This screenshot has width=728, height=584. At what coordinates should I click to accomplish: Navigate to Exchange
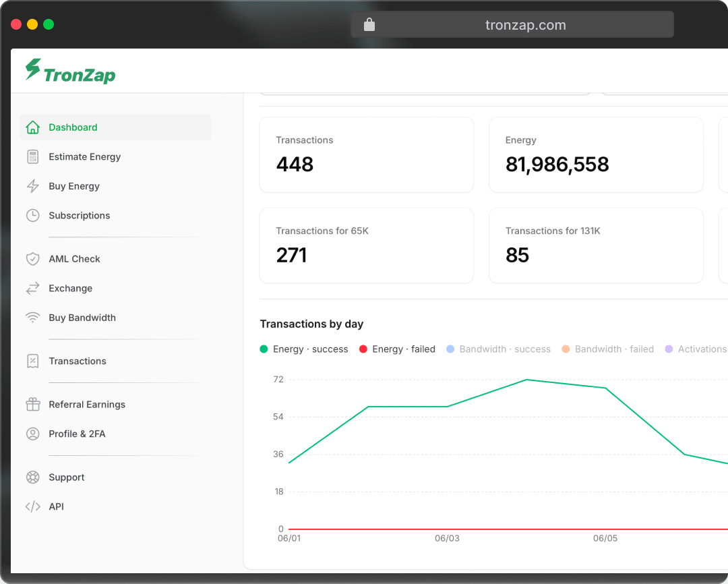116,289
